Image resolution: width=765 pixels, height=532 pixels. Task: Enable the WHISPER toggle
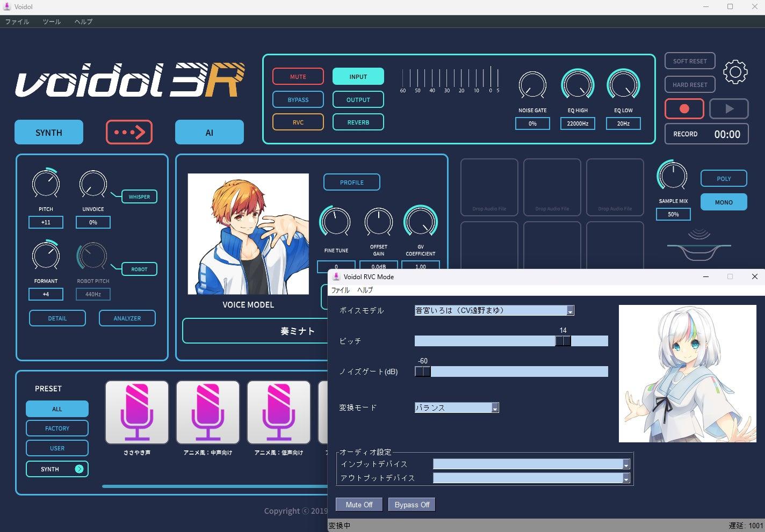click(139, 197)
